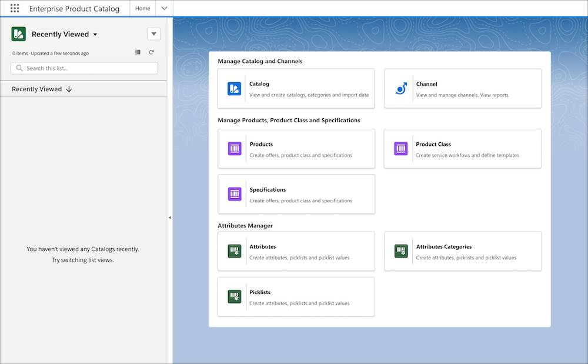Click the green Catalog object icon

tap(18, 34)
